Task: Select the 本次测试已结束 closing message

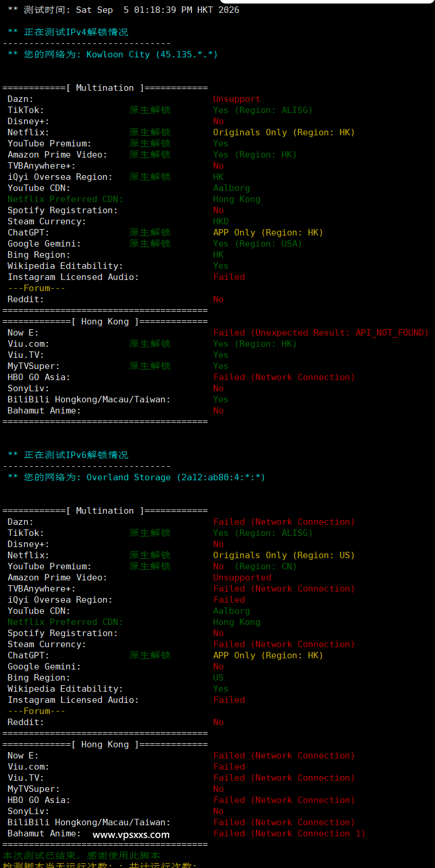Action: click(x=81, y=856)
